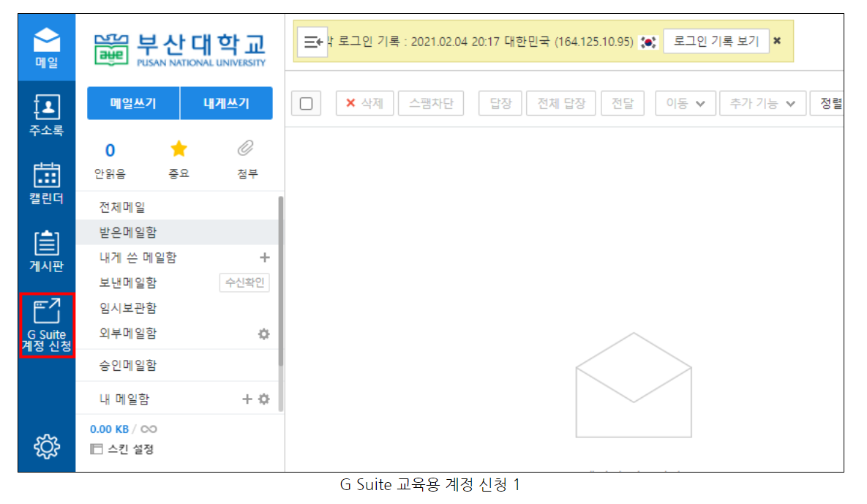Show attachments using the 첨부 paperclip icon
Viewport: 867px width, 504px height.
click(245, 148)
